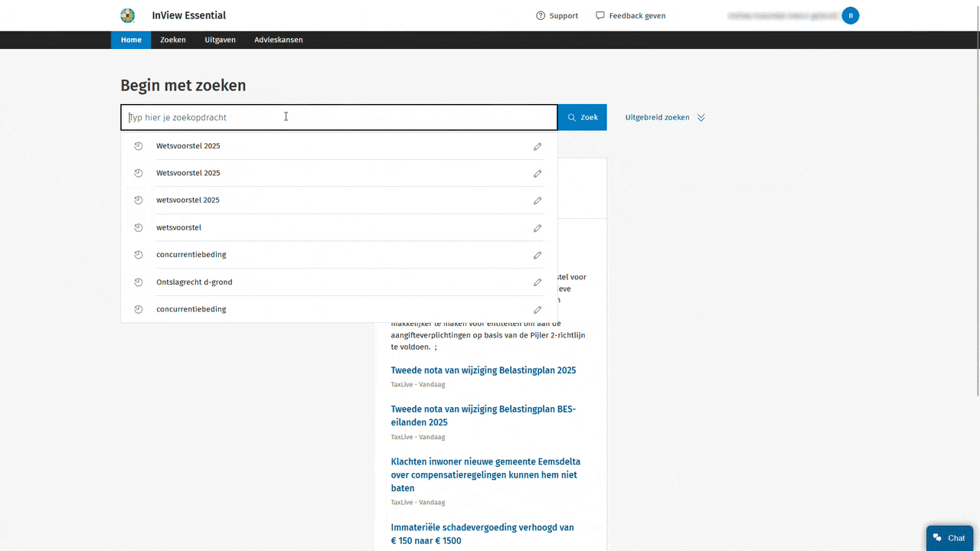980x551 pixels.
Task: Open 'Immateriële schadevergoeding verhoogd' article
Action: tap(482, 534)
